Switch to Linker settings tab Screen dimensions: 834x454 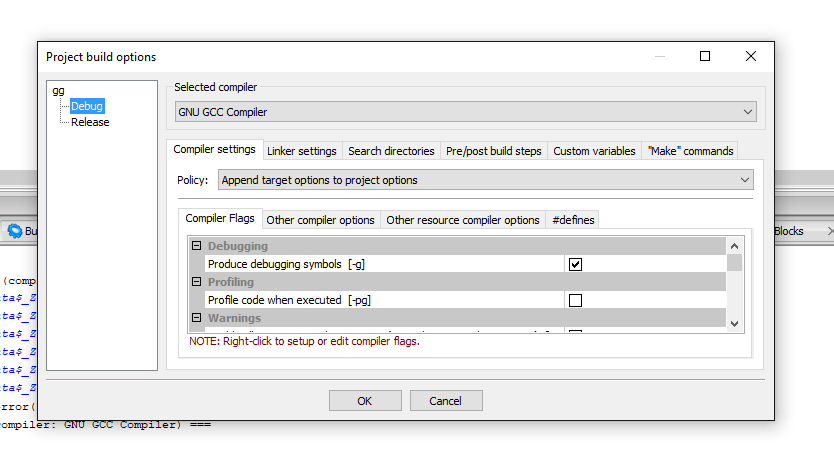pos(301,151)
